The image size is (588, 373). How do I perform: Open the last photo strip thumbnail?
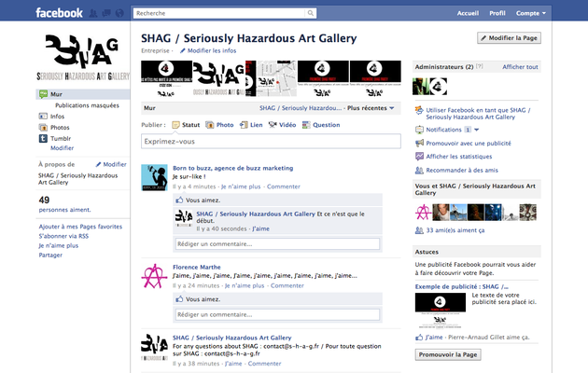pos(375,78)
